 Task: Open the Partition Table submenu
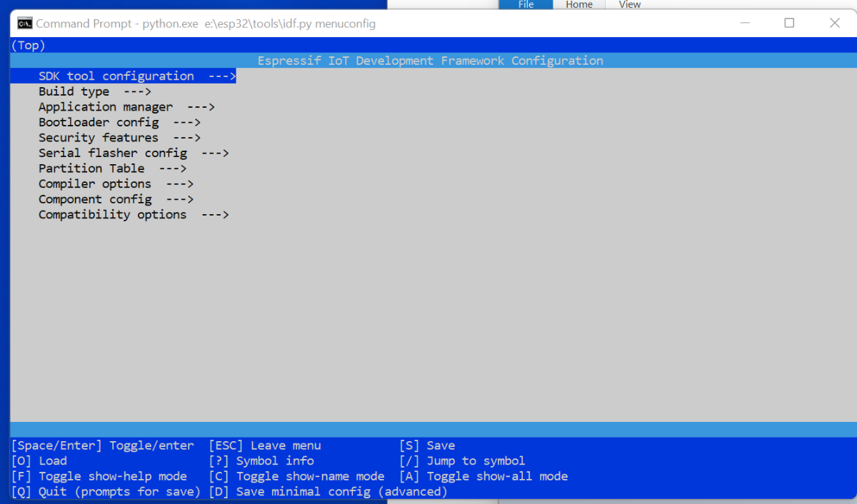click(x=91, y=168)
